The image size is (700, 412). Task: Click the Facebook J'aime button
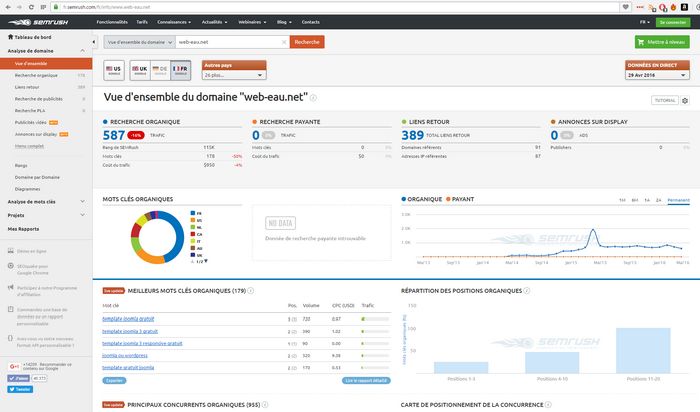[18, 378]
